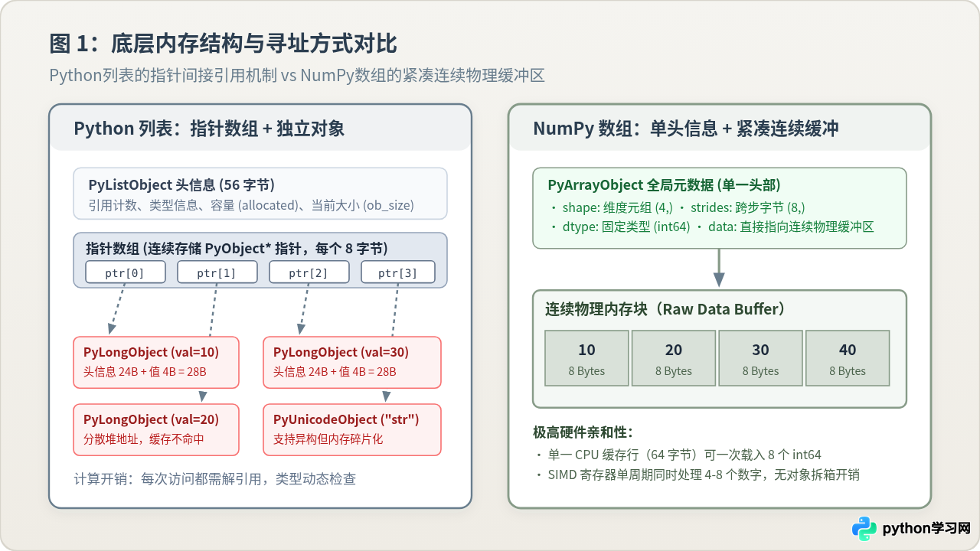Viewport: 980px width, 551px height.
Task: Select the buffer cell showing 40
Action: coord(848,359)
